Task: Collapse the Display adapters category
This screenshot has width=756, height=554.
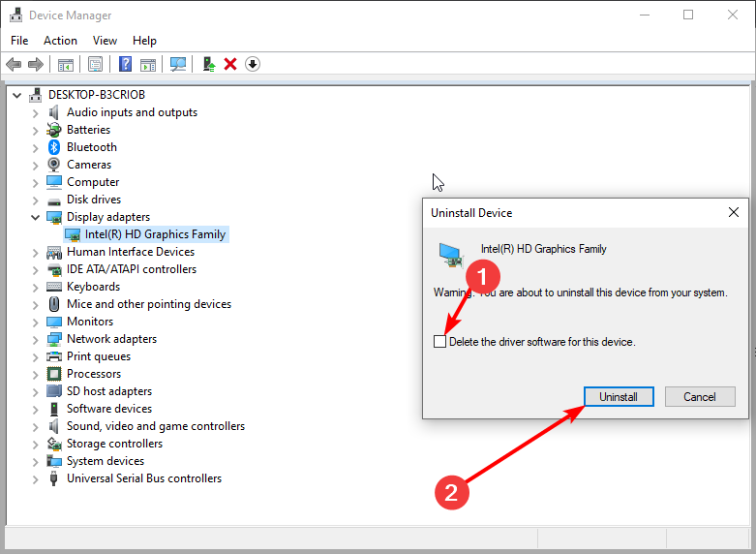Action: [35, 217]
